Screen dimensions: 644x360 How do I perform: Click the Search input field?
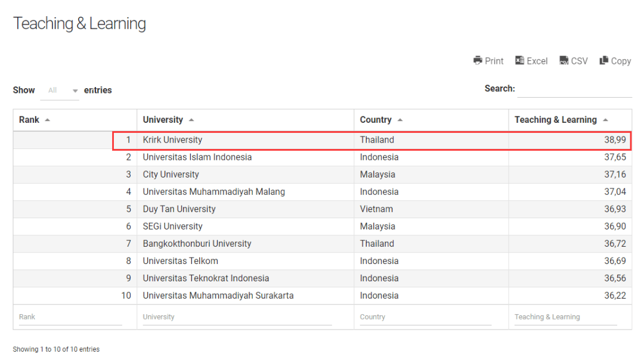point(574,89)
